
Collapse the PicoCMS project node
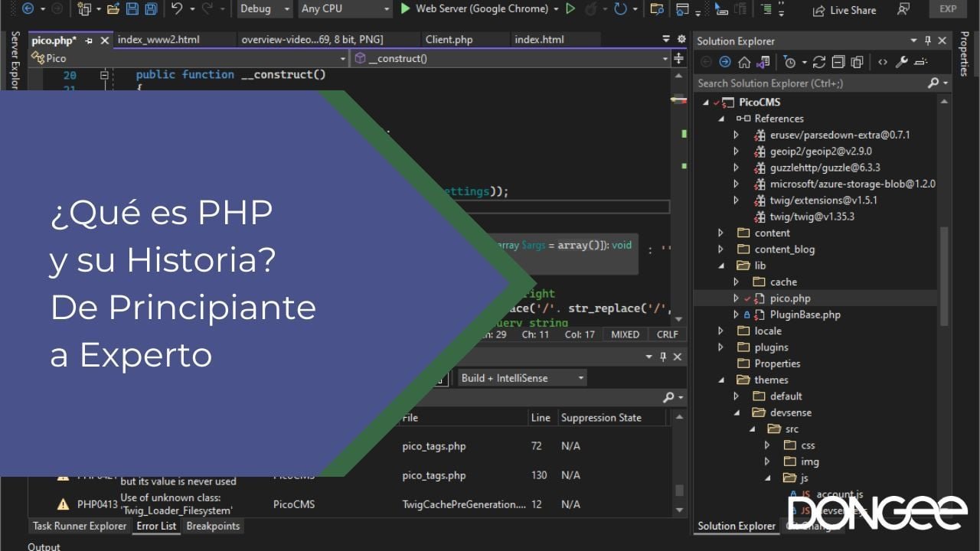[706, 102]
